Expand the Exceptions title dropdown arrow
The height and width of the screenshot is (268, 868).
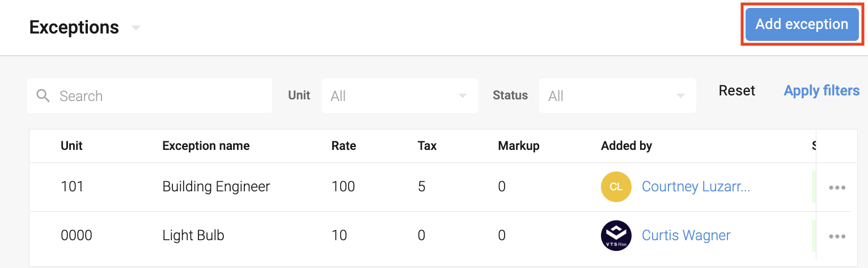tap(136, 28)
